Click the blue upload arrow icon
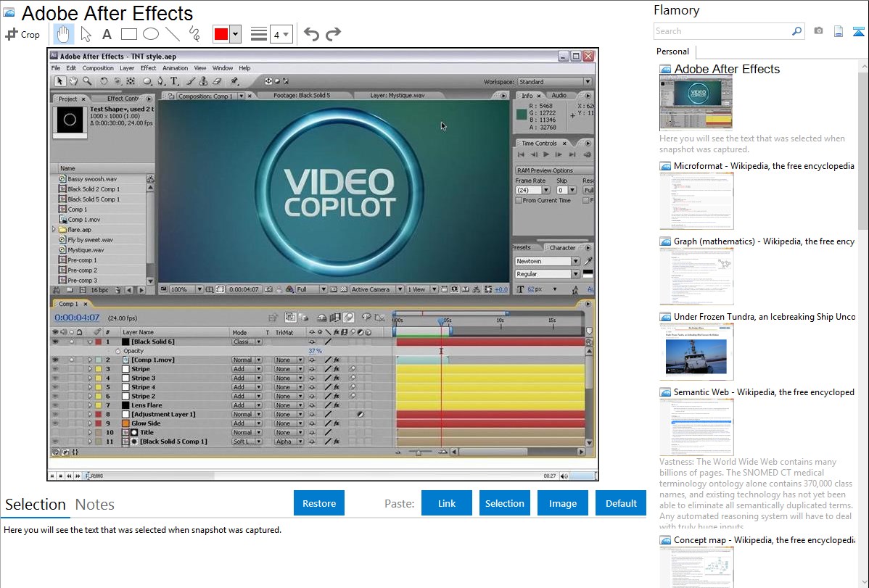This screenshot has height=588, width=869. [x=859, y=31]
